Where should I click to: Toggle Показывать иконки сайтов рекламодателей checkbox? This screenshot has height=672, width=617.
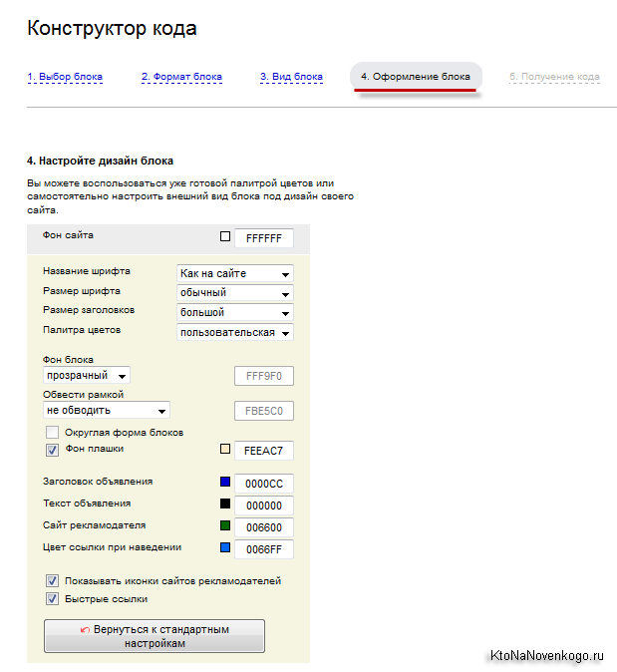click(52, 581)
